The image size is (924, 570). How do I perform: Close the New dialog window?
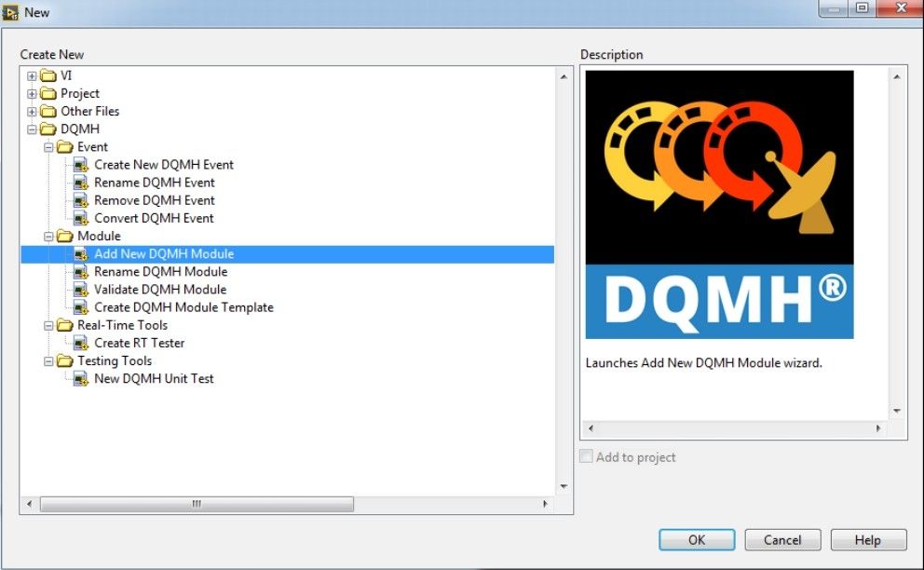tap(900, 7)
